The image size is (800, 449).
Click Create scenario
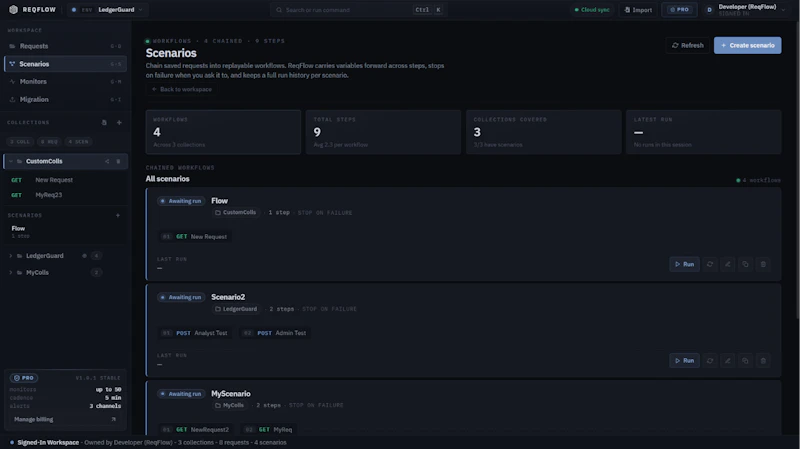pyautogui.click(x=747, y=45)
